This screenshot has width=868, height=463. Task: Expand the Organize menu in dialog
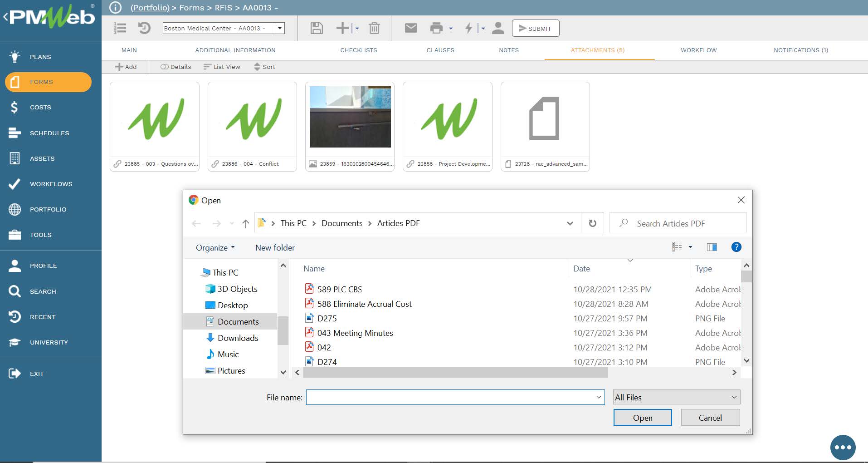(x=215, y=248)
